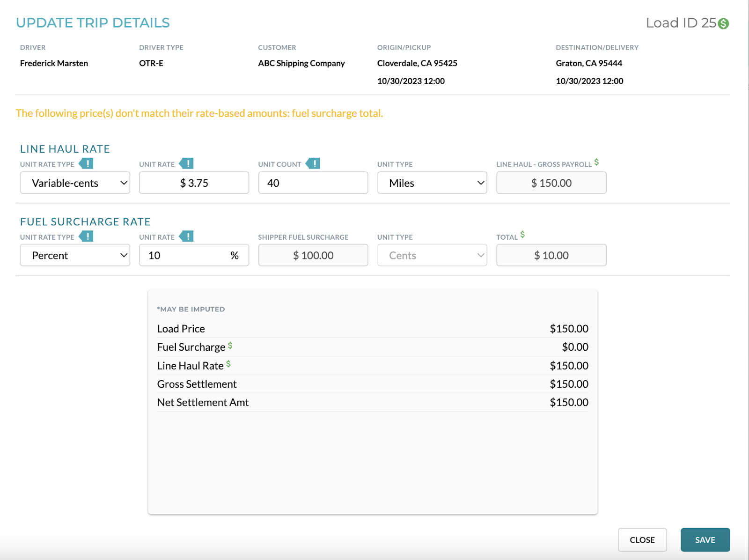Click the dollar icon on Line Haul Gross Payroll

[597, 162]
